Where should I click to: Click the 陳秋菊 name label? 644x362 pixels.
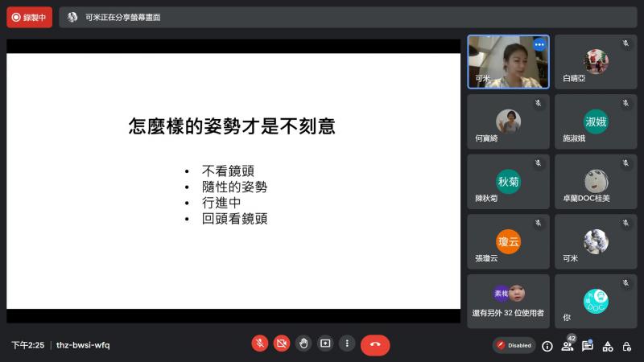(x=486, y=198)
